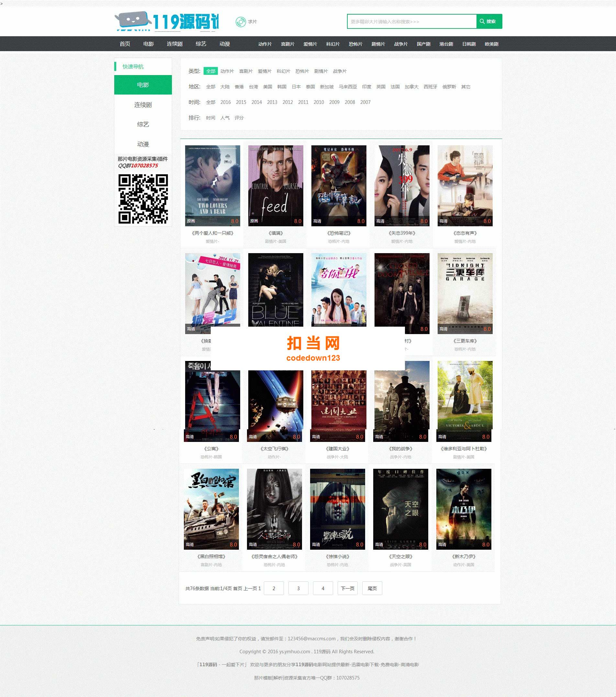The image size is (616, 697).
Task: Open the Feed movie poster
Action: click(x=275, y=186)
